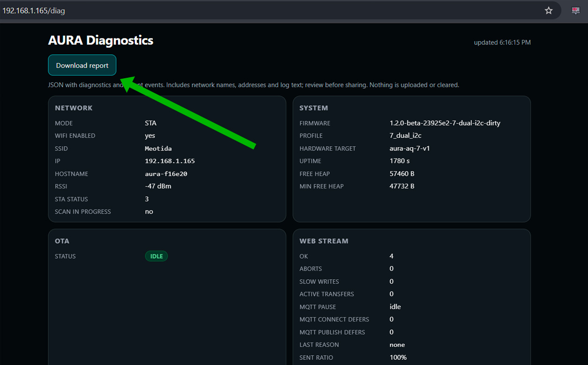Select the hostname aura-f16e20
This screenshot has width=588, height=365.
166,173
